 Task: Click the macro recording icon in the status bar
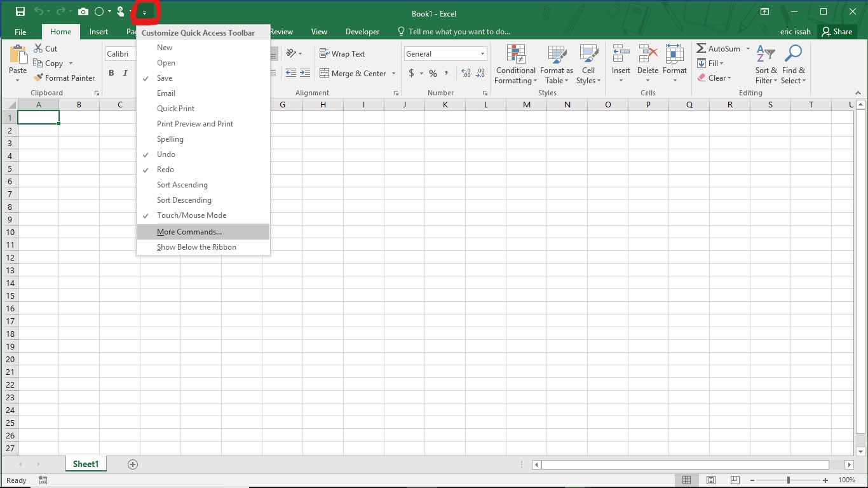click(43, 480)
